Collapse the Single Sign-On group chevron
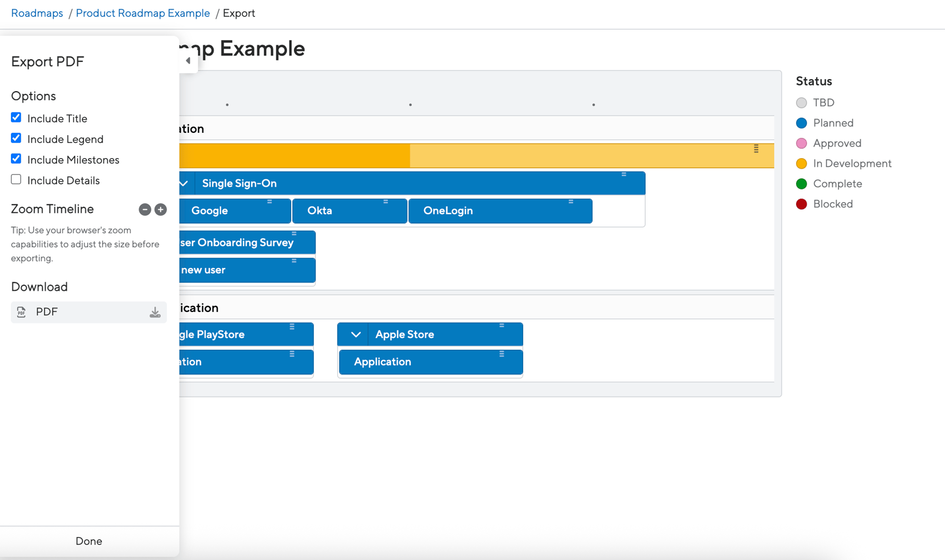Viewport: 945px width, 560px height. tap(184, 183)
